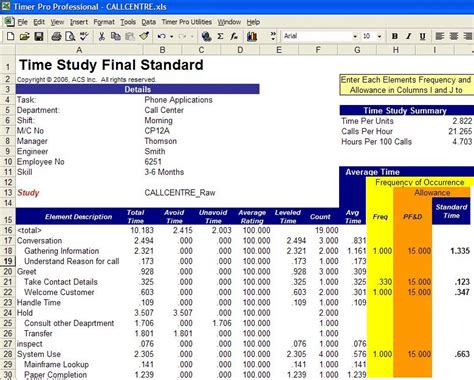Open a file with the folder icon
This screenshot has width=474, height=380.
(24, 36)
